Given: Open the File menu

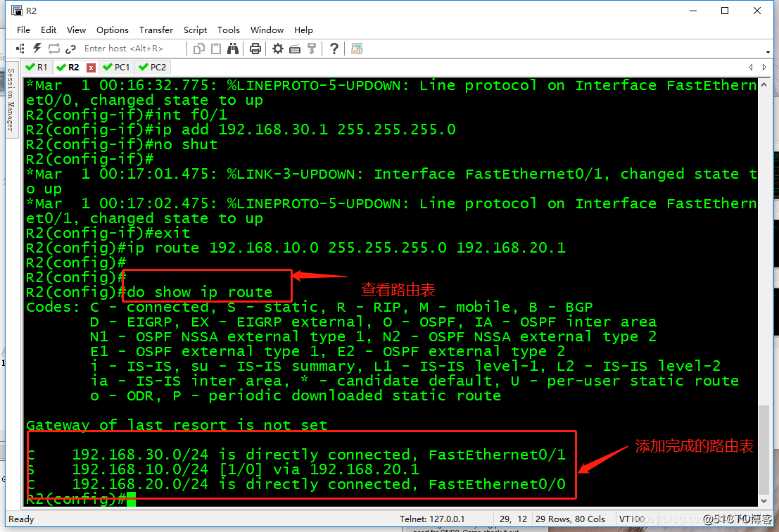Looking at the screenshot, I should click(23, 30).
